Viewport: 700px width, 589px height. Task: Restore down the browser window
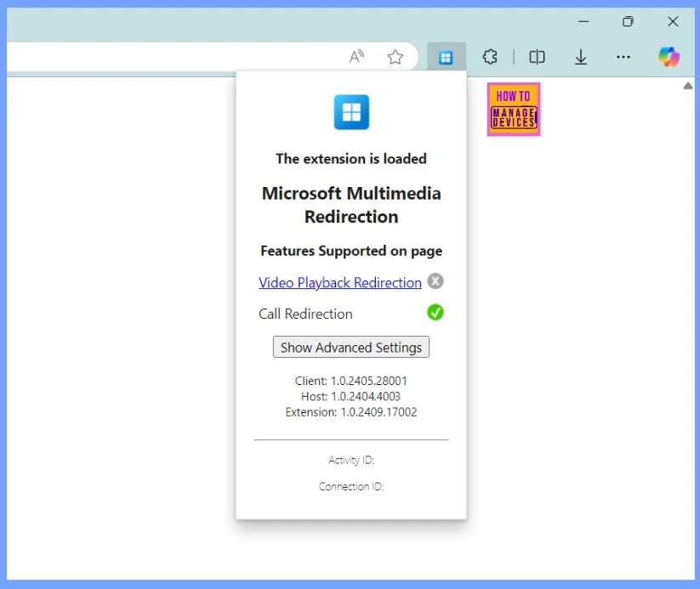click(x=628, y=21)
